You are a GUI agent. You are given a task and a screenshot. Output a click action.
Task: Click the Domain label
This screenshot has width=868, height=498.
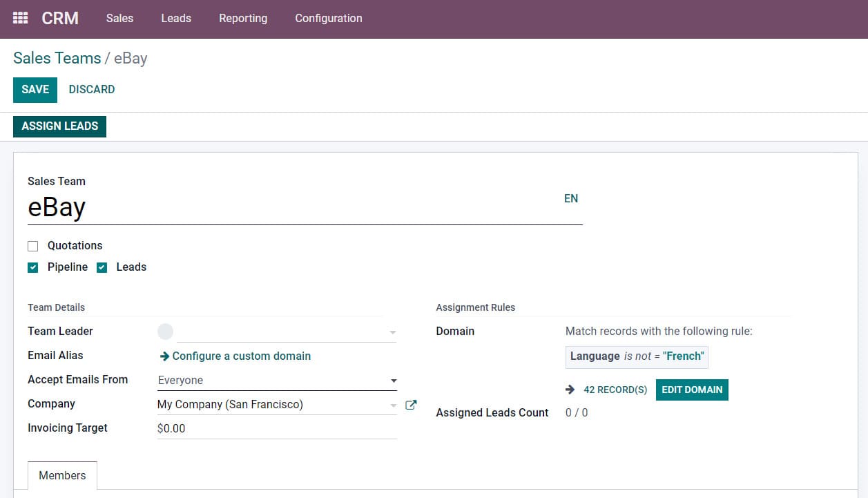tap(455, 332)
